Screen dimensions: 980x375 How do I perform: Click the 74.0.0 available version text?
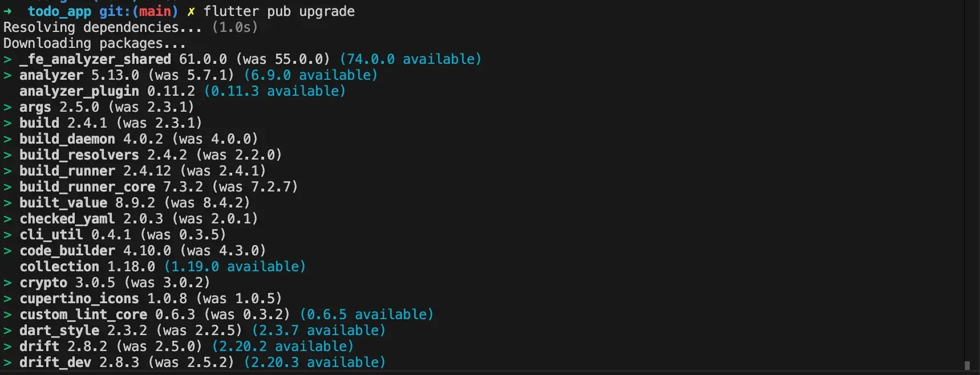411,59
